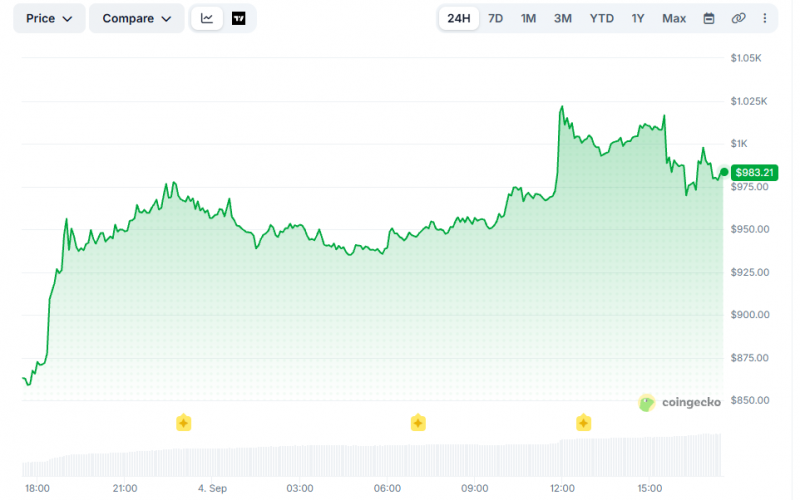This screenshot has height=500, width=800.
Task: Click the $950.00 axis label
Action: click(x=750, y=230)
